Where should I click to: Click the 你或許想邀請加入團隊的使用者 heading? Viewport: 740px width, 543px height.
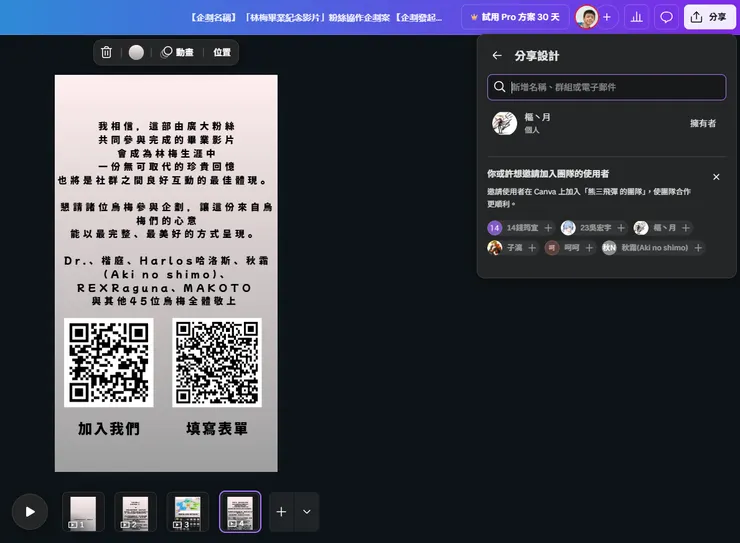548,174
